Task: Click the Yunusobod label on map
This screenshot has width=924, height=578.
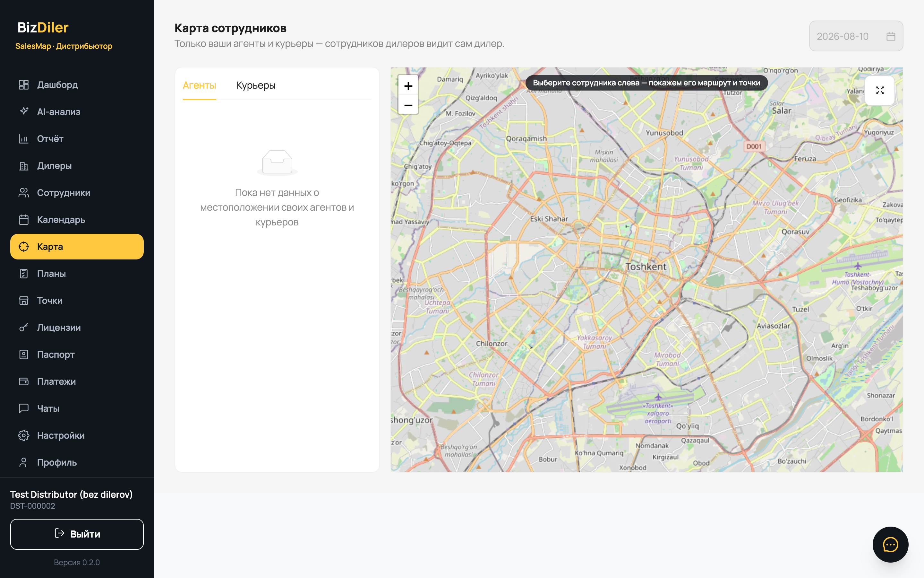Action: [664, 133]
